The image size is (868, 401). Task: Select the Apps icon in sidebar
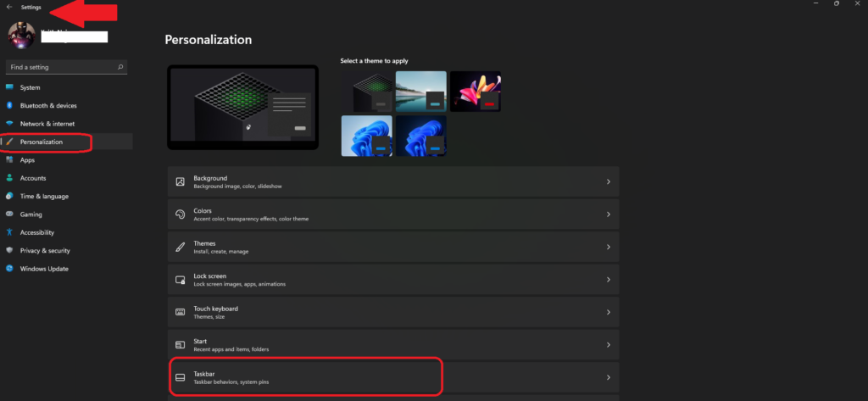[9, 160]
